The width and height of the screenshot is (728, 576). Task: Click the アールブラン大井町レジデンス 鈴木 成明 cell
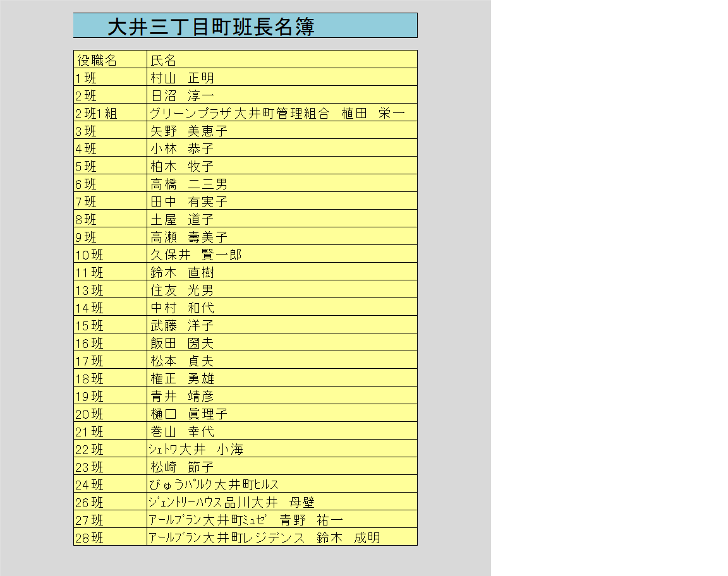(282, 538)
